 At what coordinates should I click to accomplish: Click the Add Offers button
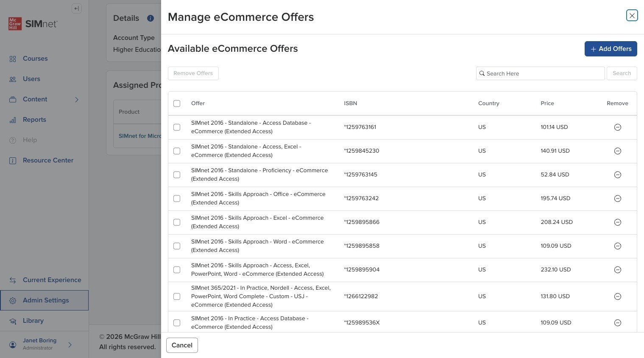tap(611, 49)
